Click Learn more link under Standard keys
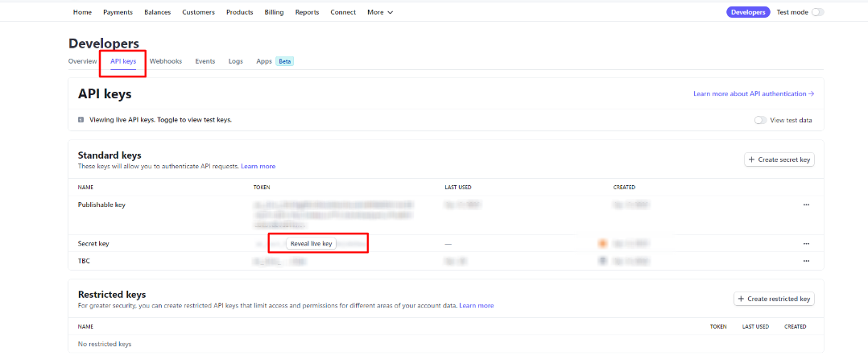 (258, 166)
